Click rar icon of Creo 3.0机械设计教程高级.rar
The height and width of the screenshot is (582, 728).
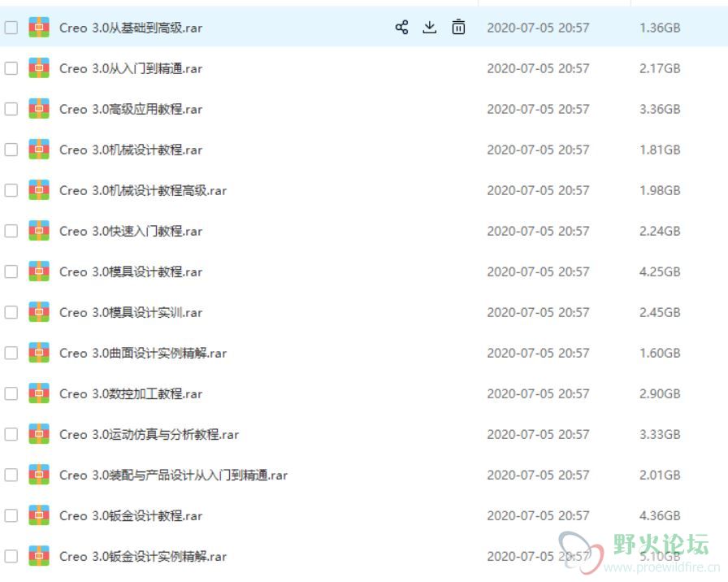(x=39, y=190)
